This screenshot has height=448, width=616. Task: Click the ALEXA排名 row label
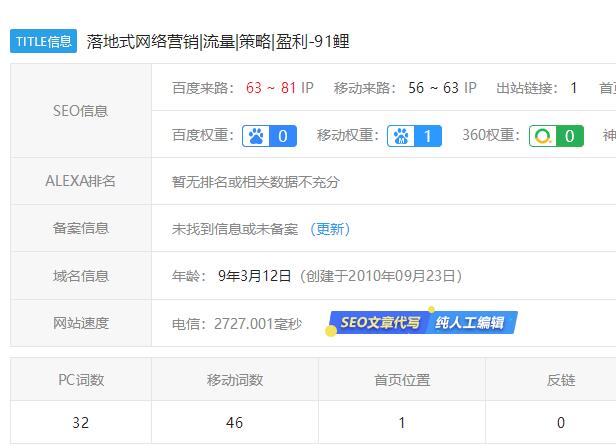coord(81,181)
